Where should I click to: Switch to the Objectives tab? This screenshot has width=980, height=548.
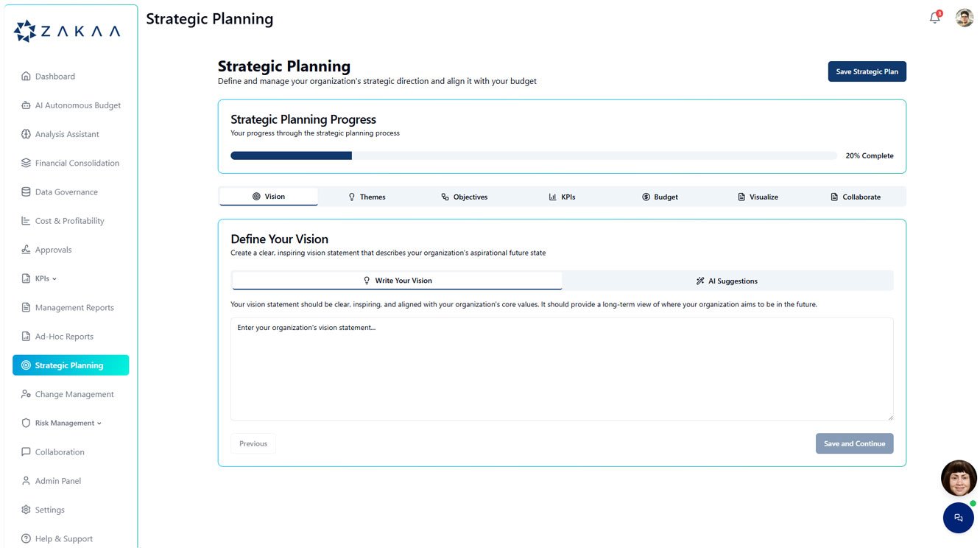click(x=465, y=197)
